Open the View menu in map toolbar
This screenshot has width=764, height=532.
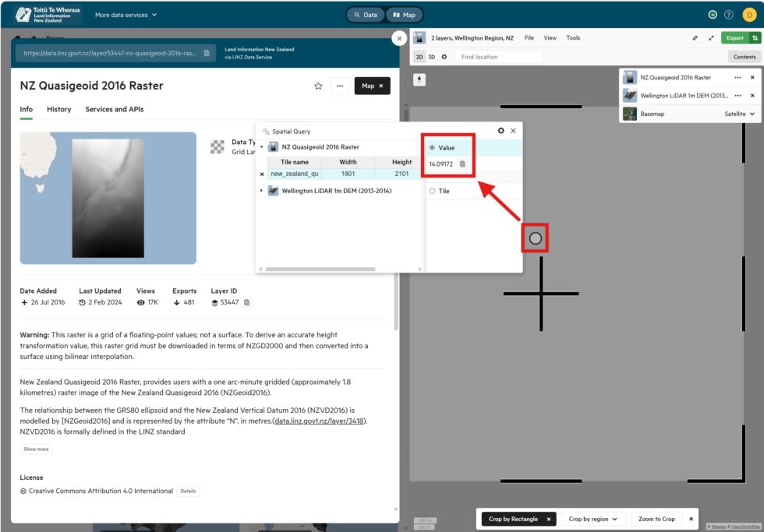click(x=550, y=37)
